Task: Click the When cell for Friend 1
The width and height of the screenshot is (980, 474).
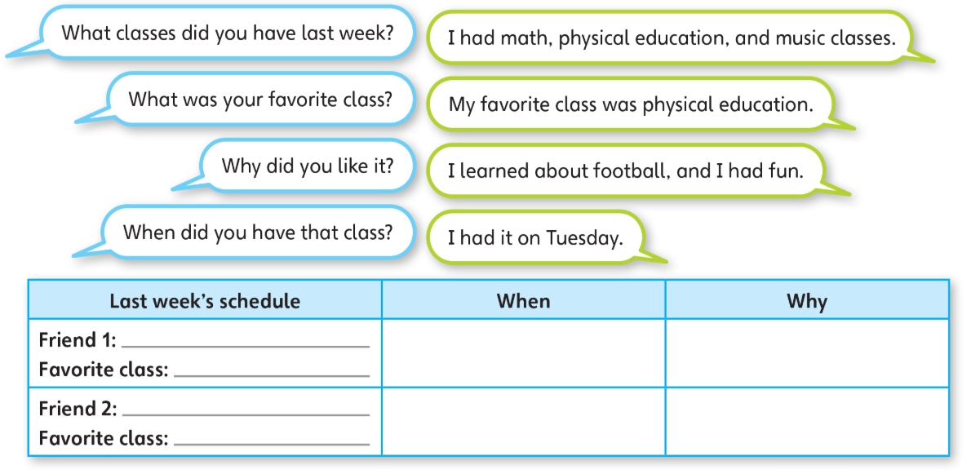Action: [524, 353]
